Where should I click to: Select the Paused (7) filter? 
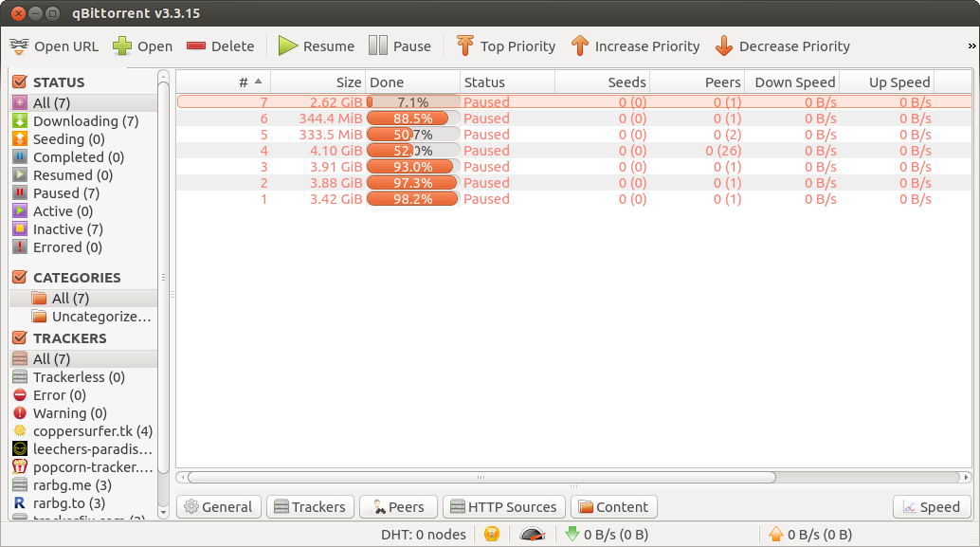click(x=83, y=193)
